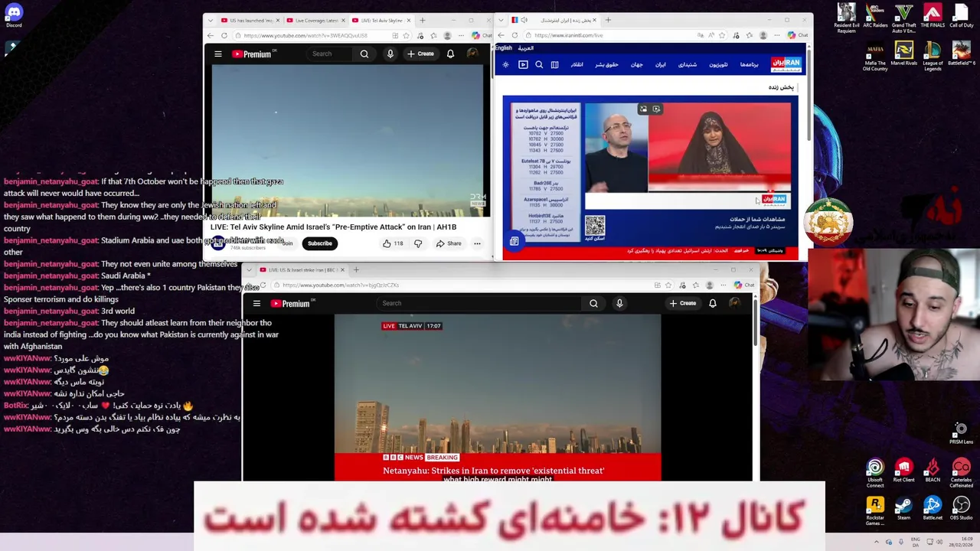Like the Tel Aviv Skyline video

pos(393,243)
